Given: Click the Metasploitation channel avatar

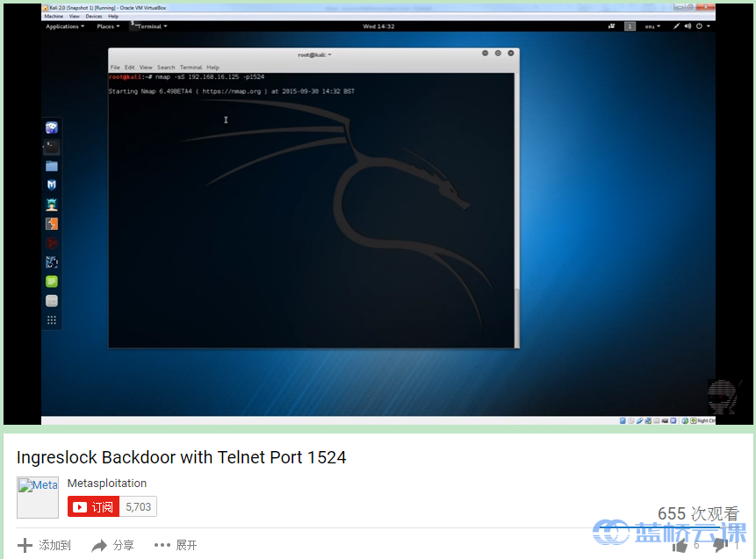Looking at the screenshot, I should coord(38,498).
